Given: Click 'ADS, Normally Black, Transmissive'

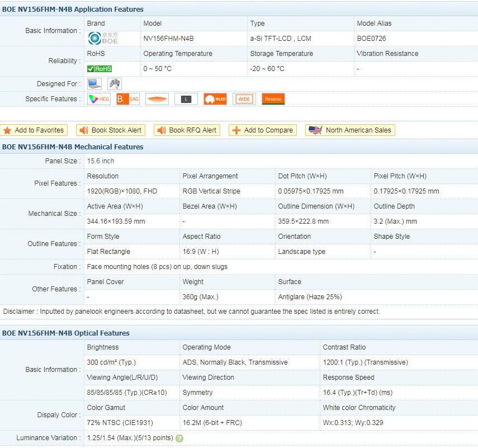Looking at the screenshot, I should click(235, 362).
